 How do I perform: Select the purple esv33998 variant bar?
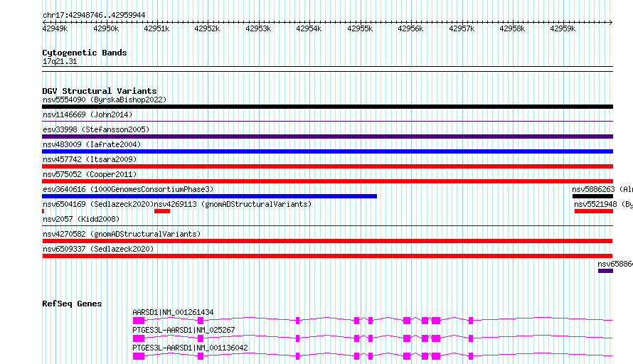pyautogui.click(x=327, y=136)
